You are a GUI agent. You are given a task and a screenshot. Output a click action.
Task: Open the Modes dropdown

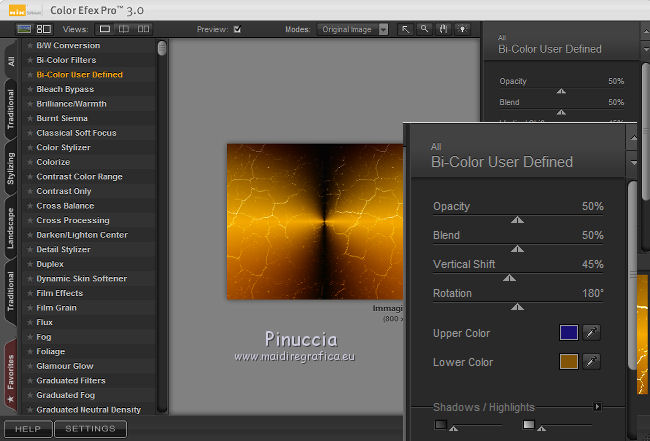point(354,30)
